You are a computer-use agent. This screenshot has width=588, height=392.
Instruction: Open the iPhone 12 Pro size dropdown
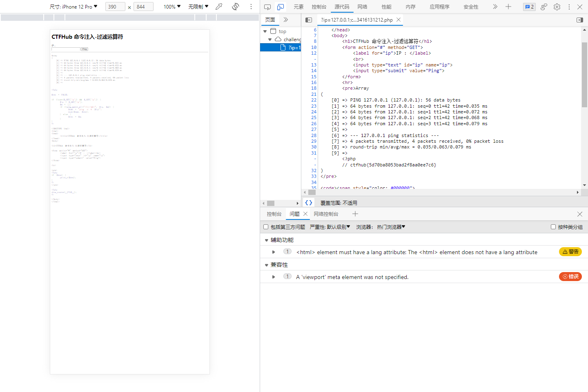tap(73, 7)
